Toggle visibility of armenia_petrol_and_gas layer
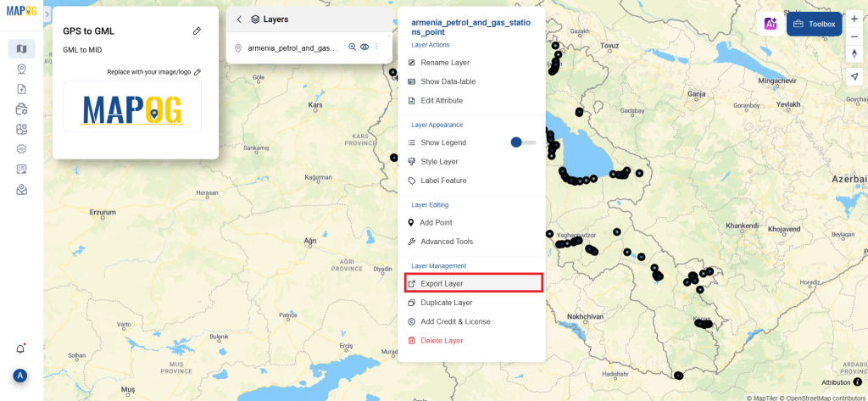Viewport: 868px width, 401px height. [364, 47]
